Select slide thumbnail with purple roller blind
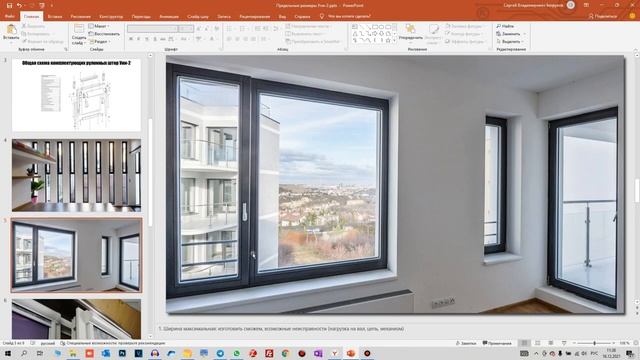640x360 pixels. [76, 319]
